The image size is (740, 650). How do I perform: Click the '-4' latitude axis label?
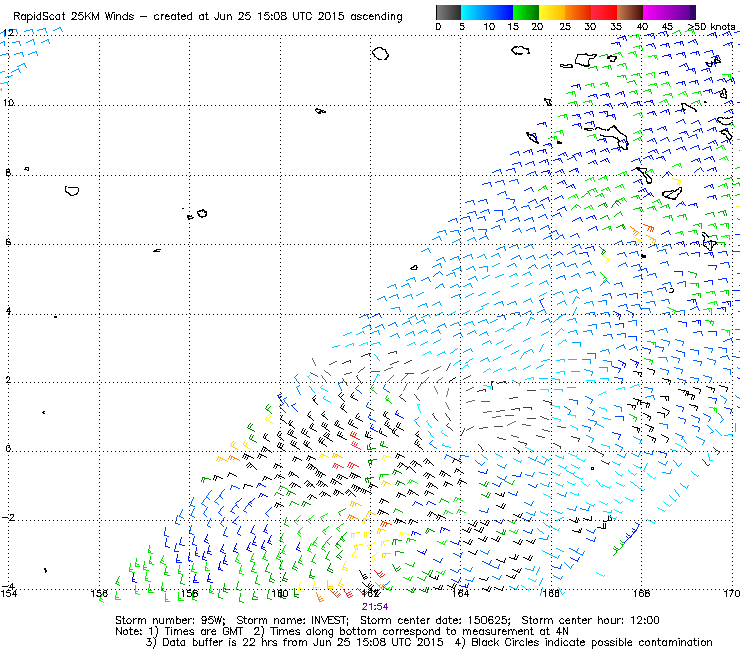(7, 585)
